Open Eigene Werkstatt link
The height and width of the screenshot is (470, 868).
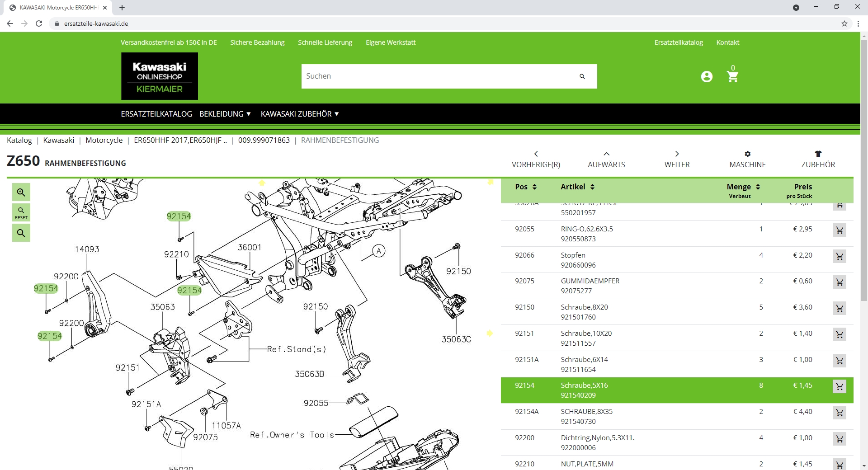391,42
